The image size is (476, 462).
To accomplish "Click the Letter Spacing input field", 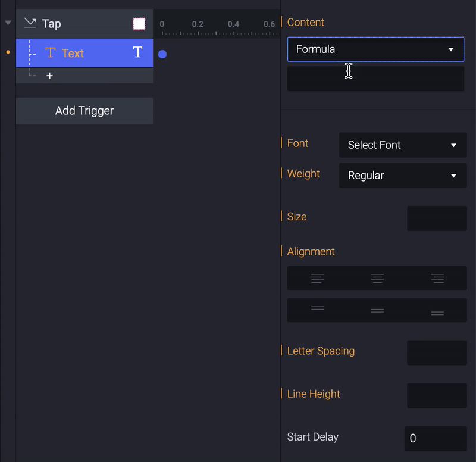I will [437, 352].
